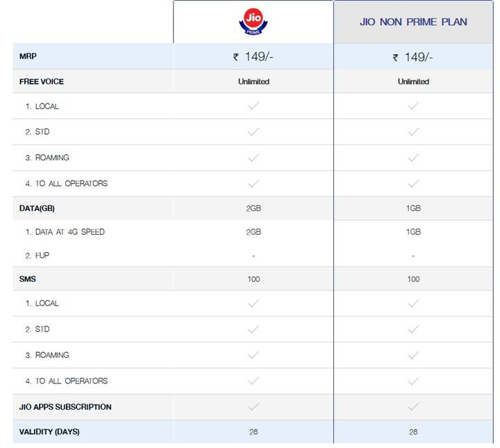Image resolution: width=500 pixels, height=448 pixels.
Task: Click 1GB in the DATA(GB) row
Action: pyautogui.click(x=413, y=208)
